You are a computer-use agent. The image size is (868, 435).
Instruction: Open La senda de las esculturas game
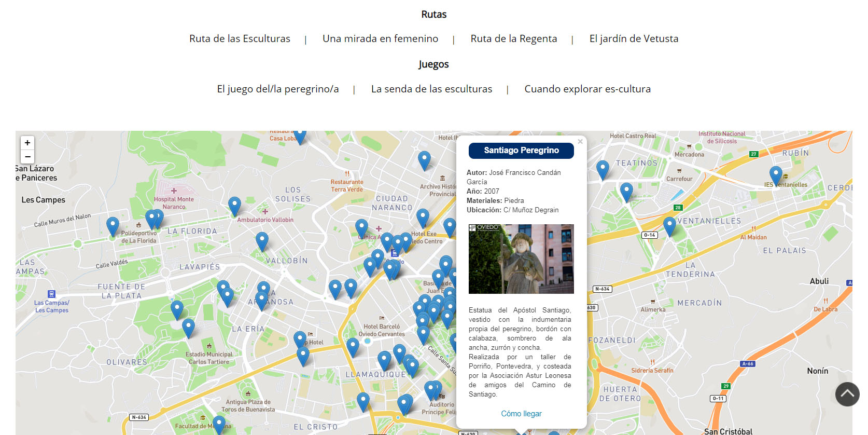[x=431, y=89]
